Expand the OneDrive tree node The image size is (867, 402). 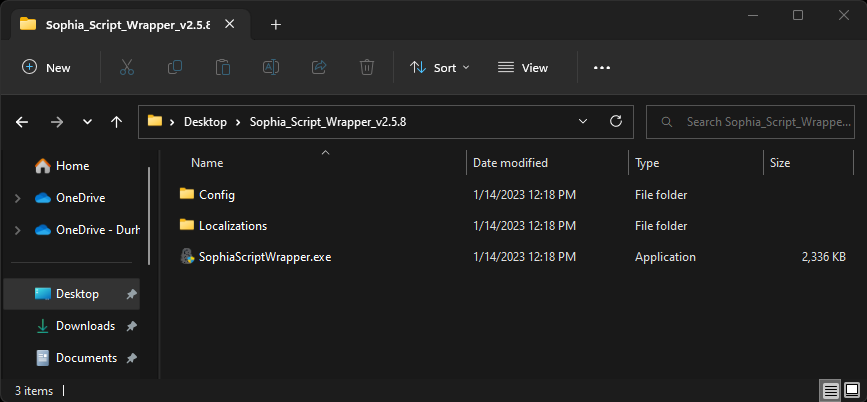pyautogui.click(x=18, y=198)
